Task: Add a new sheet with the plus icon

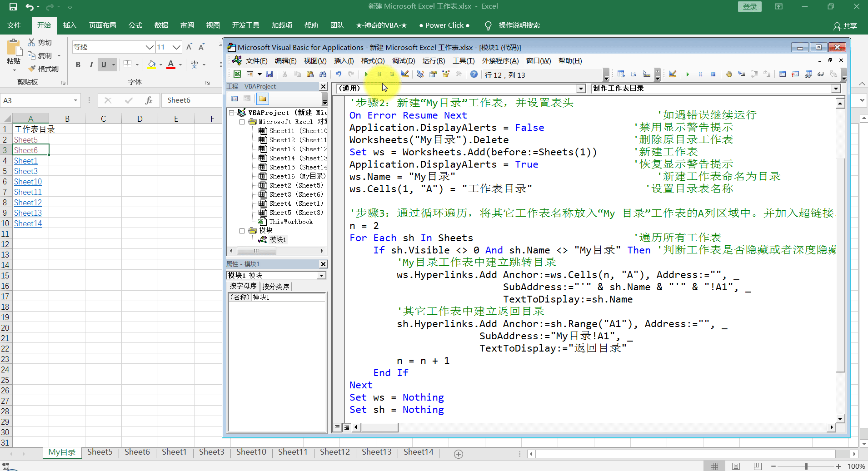Action: point(459,454)
